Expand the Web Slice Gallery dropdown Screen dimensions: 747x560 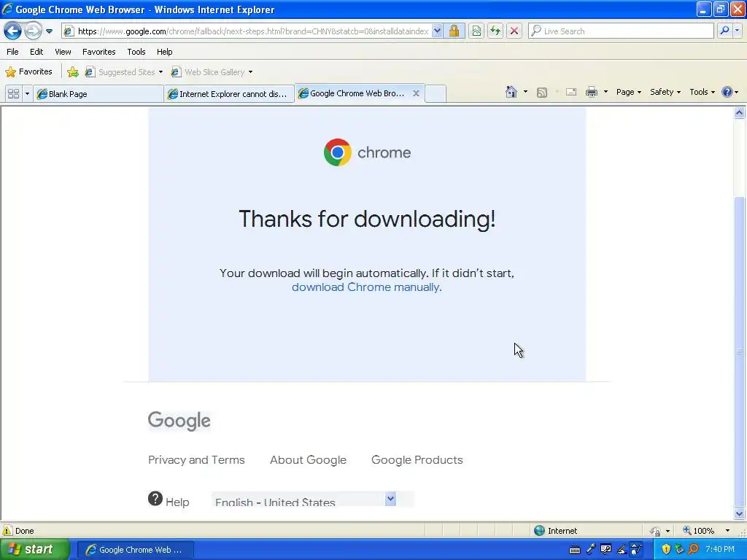tap(251, 72)
